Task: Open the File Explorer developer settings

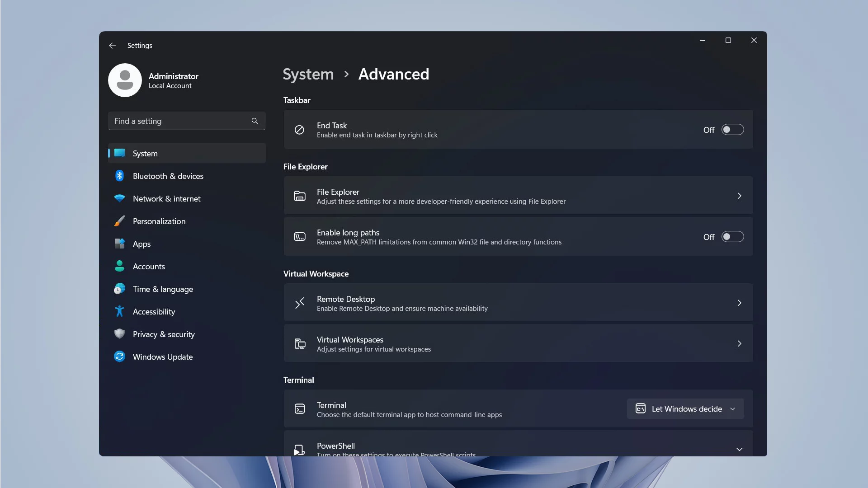Action: (518, 196)
